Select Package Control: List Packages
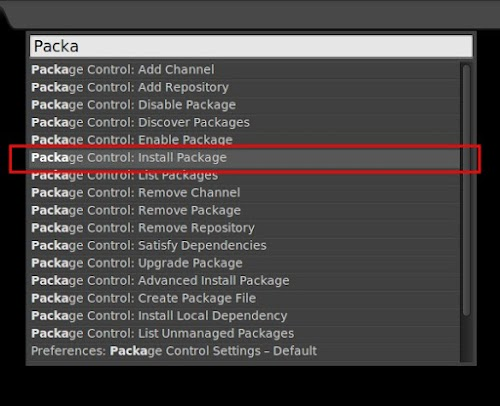The image size is (500, 406). 244,176
